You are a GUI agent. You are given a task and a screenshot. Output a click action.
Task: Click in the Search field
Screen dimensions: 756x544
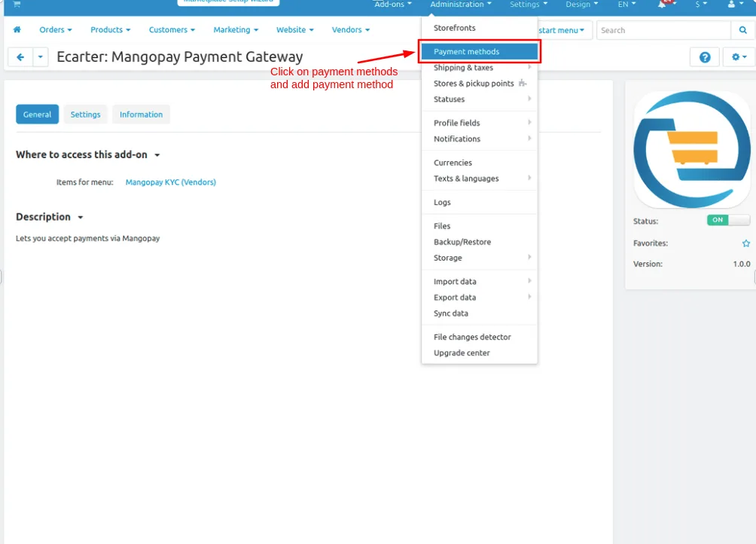point(663,30)
